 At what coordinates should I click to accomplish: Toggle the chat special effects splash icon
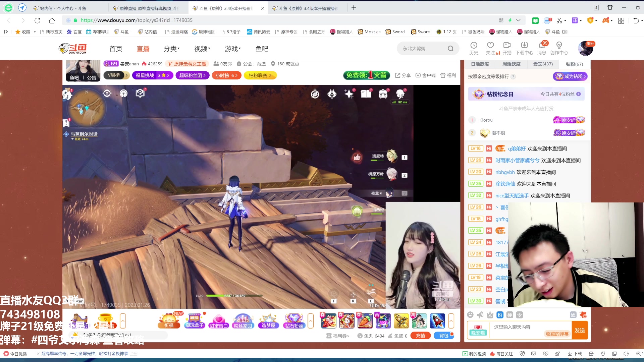[583, 315]
